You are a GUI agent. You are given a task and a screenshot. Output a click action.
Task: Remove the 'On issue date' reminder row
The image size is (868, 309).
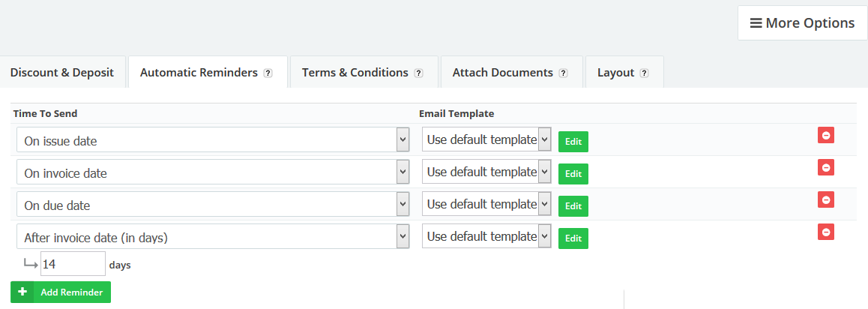pos(825,136)
